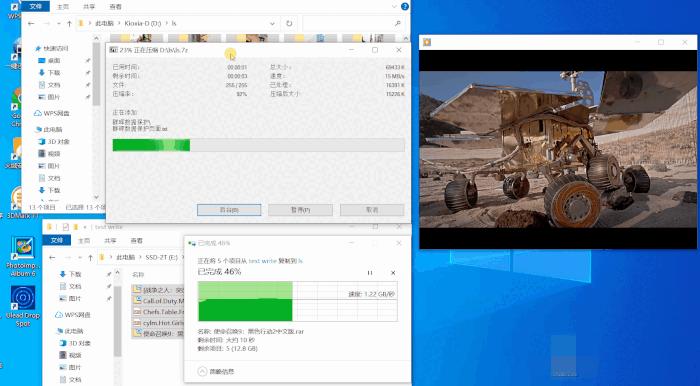Viewport: 700px width, 386px height.
Task: Switch to 共享 tab in Kioxia-D Explorer
Action: 89,7
